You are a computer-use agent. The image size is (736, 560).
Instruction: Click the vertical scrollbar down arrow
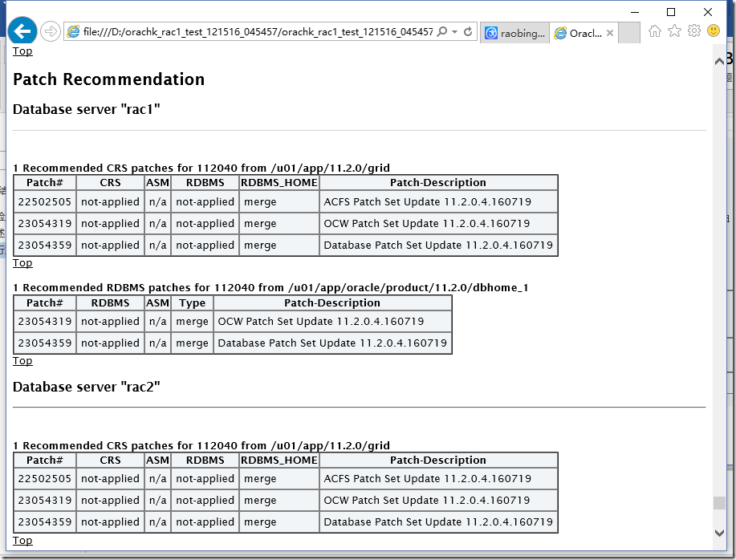[x=718, y=533]
